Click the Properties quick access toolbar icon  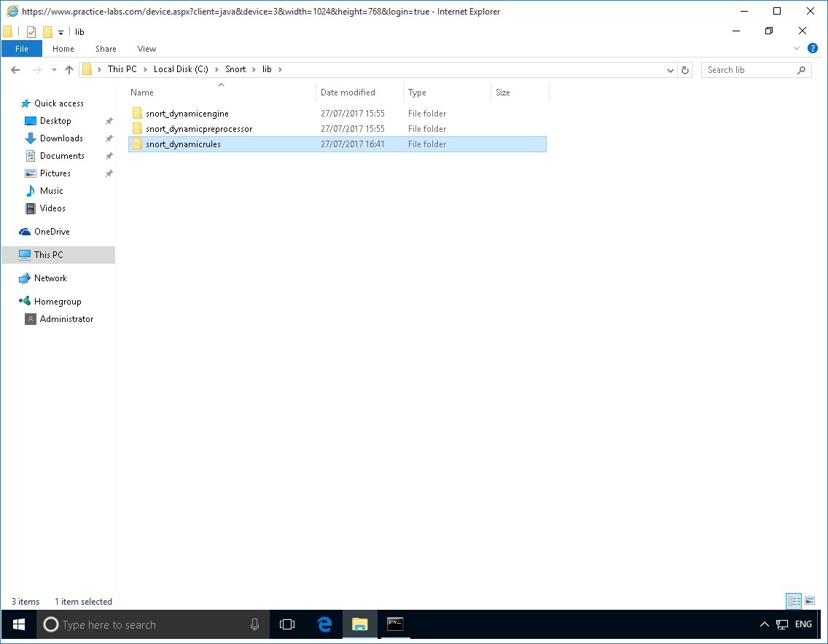point(31,32)
